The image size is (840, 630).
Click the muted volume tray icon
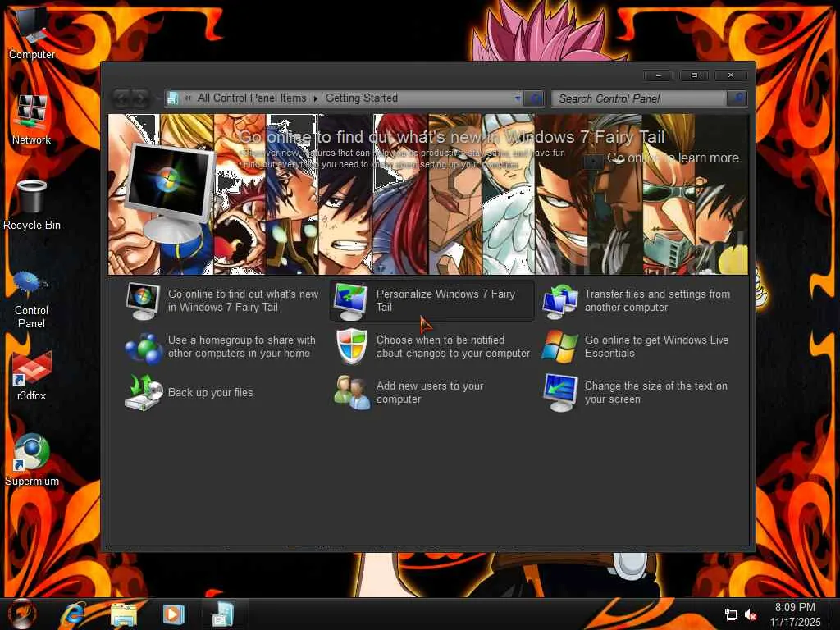[x=751, y=615]
